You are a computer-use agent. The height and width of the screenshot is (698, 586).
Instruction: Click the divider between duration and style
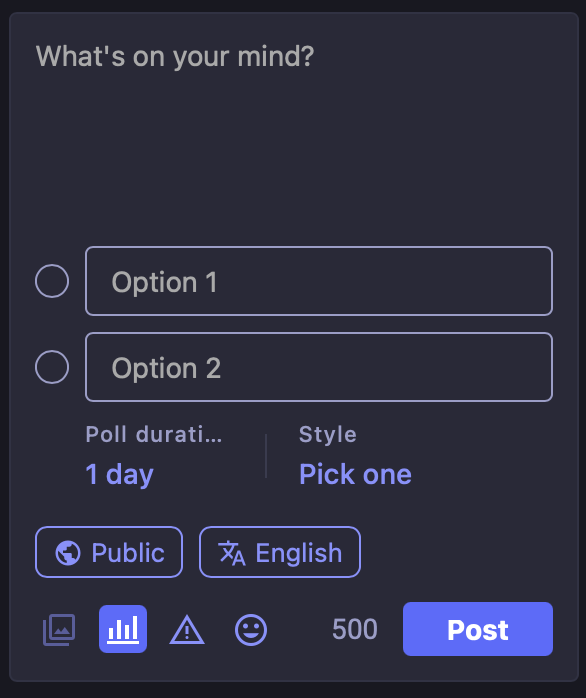(x=266, y=456)
